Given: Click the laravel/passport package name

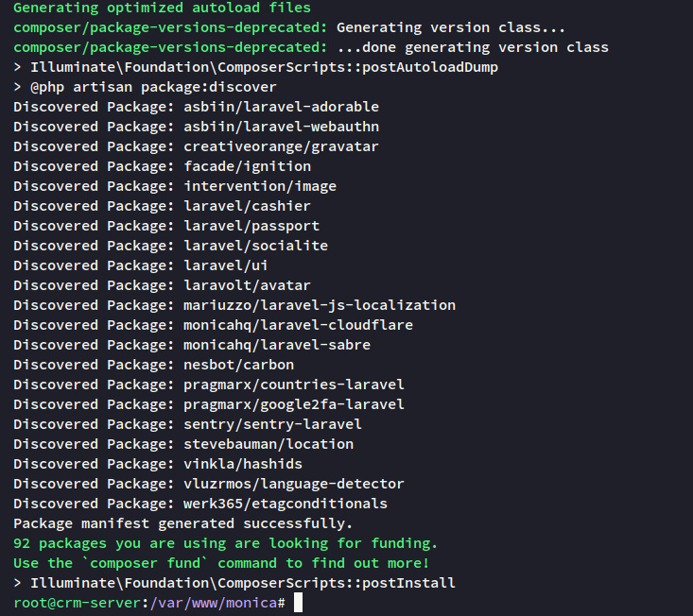Looking at the screenshot, I should click(251, 226).
